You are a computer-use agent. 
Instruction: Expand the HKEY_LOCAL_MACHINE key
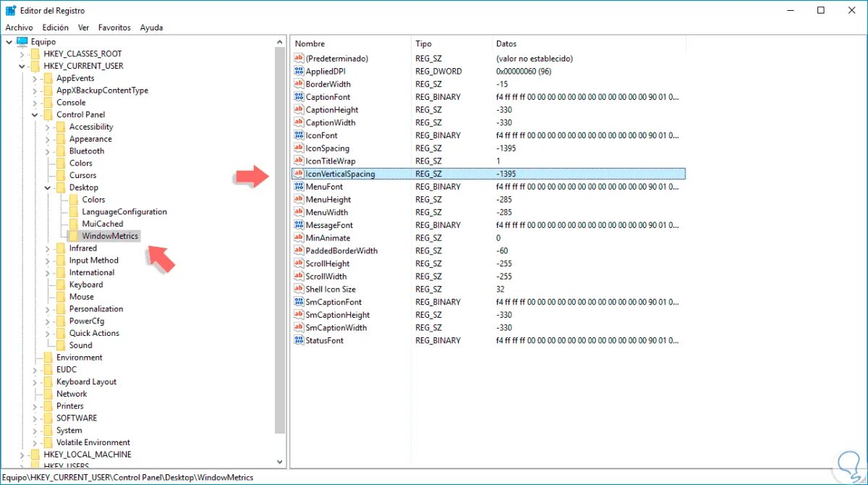point(22,455)
